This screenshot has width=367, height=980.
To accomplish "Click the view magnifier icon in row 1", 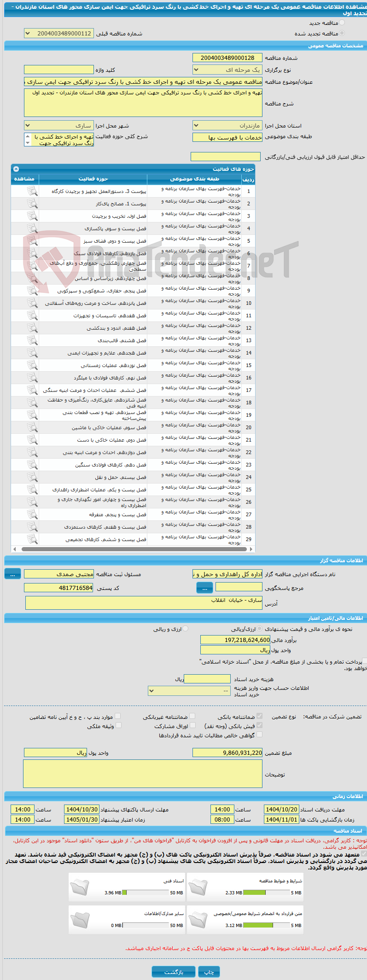I will pos(32,191).
